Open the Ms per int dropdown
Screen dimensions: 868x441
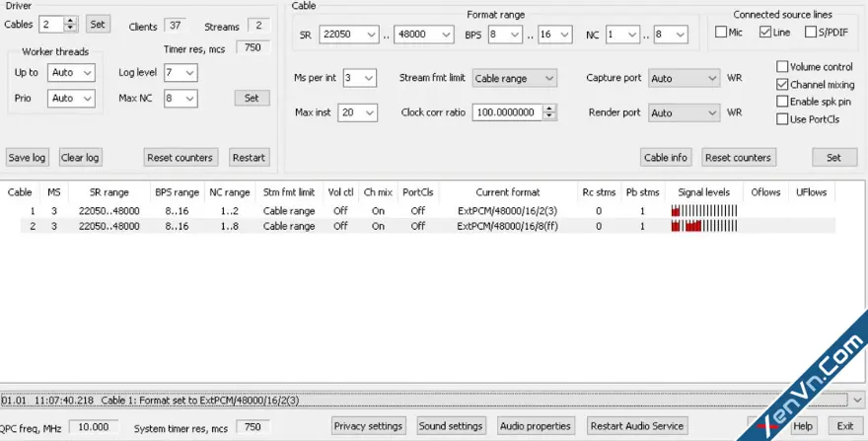click(x=360, y=78)
